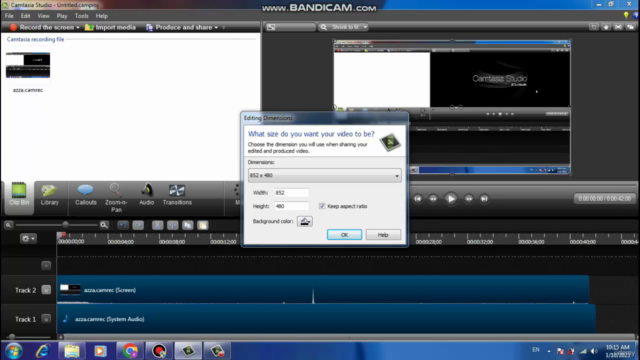Click the undo icon on the timeline toolbar
640x360 pixels.
click(x=123, y=225)
